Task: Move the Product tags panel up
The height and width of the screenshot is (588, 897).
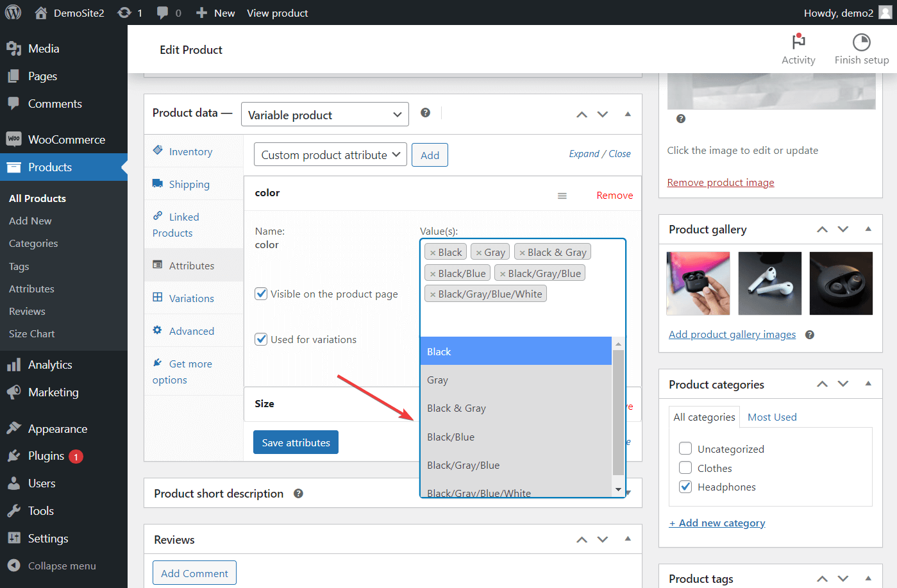Action: [x=822, y=579]
